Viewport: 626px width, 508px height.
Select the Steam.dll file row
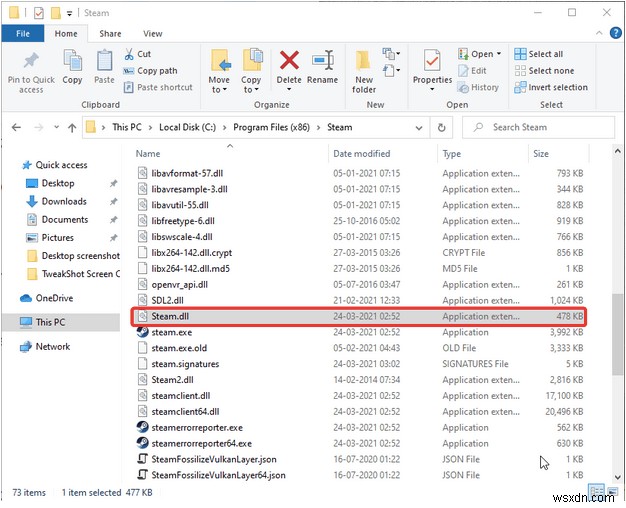click(359, 316)
